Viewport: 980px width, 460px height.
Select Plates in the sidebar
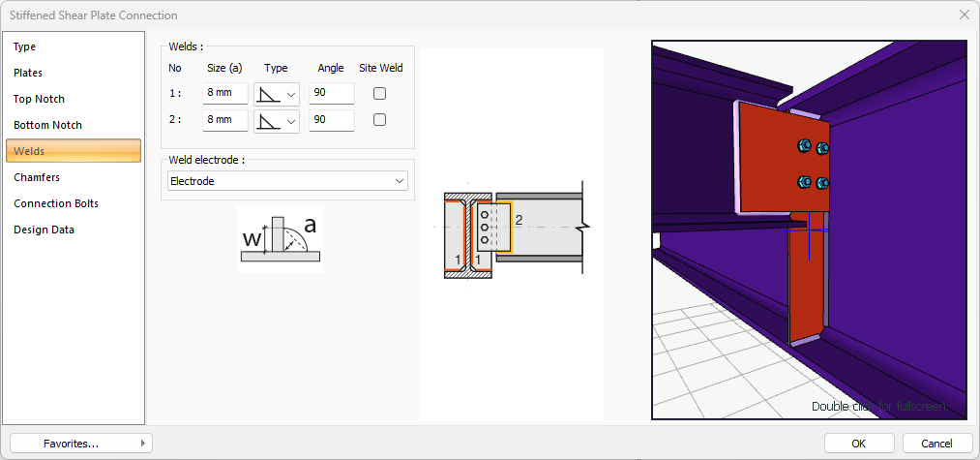coord(28,73)
